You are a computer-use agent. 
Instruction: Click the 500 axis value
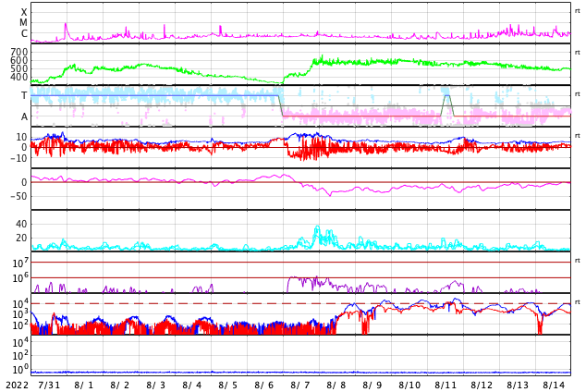pos(19,68)
